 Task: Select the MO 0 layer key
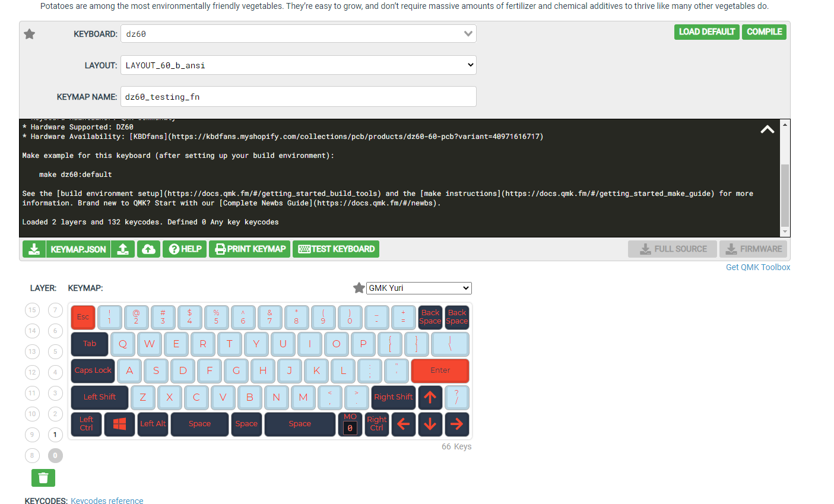pyautogui.click(x=350, y=424)
